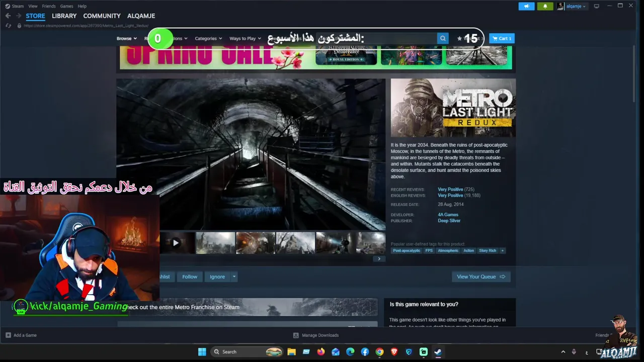This screenshot has height=362, width=644.
Task: Select the Atmospheric tag
Action: 448,250
